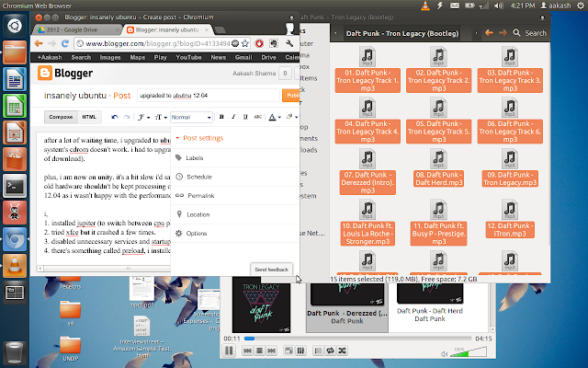Adjust the VLC volume slider
The height and width of the screenshot is (368, 588).
click(469, 351)
